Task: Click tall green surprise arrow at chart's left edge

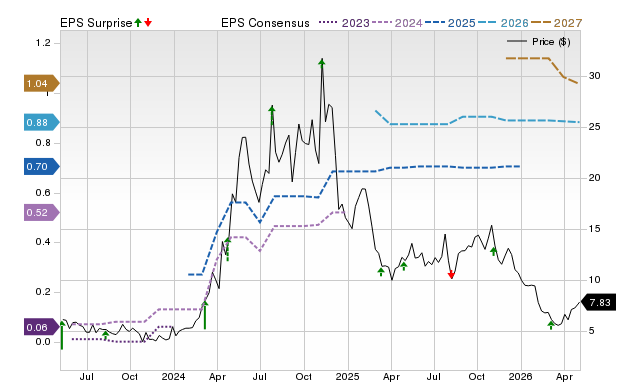Action: [x=62, y=335]
